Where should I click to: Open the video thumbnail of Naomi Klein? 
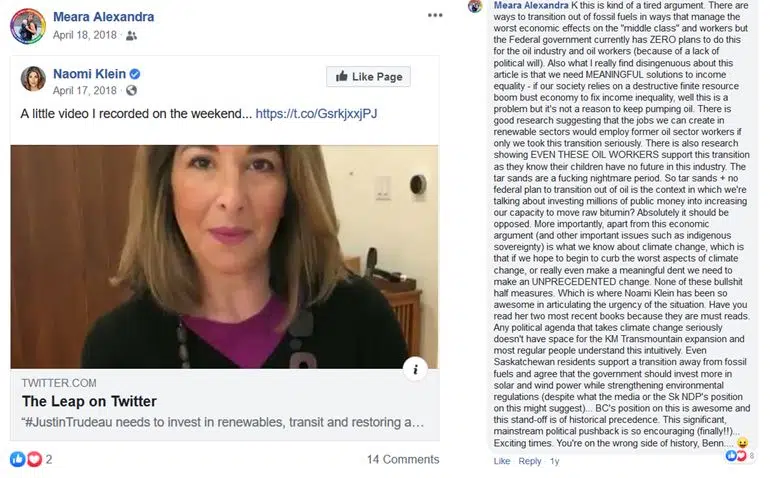224,256
